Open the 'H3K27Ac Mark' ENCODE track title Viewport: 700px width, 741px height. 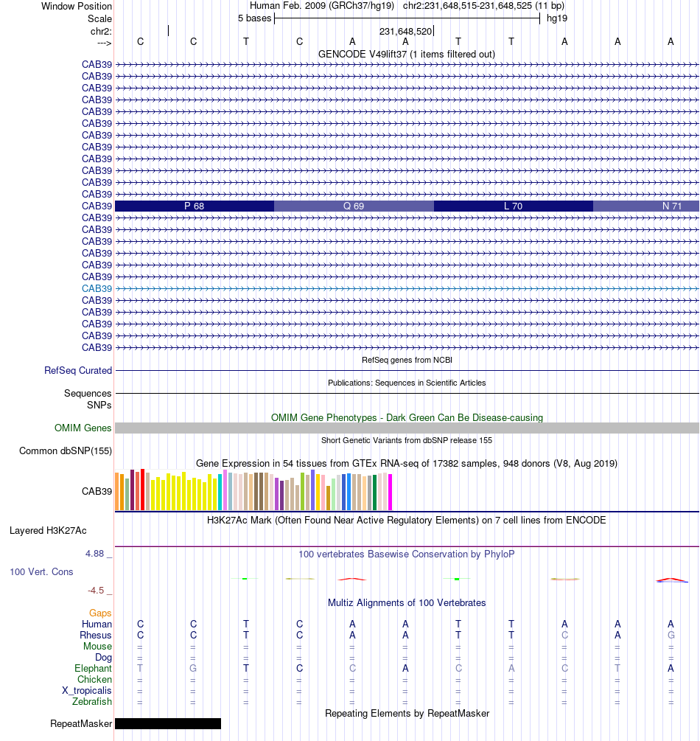[x=407, y=521]
